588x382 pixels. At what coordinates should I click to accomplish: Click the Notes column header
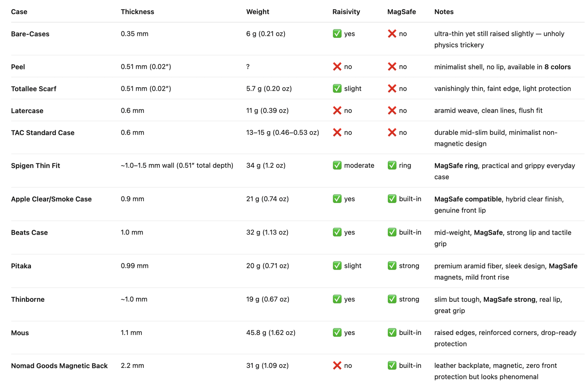click(x=444, y=12)
